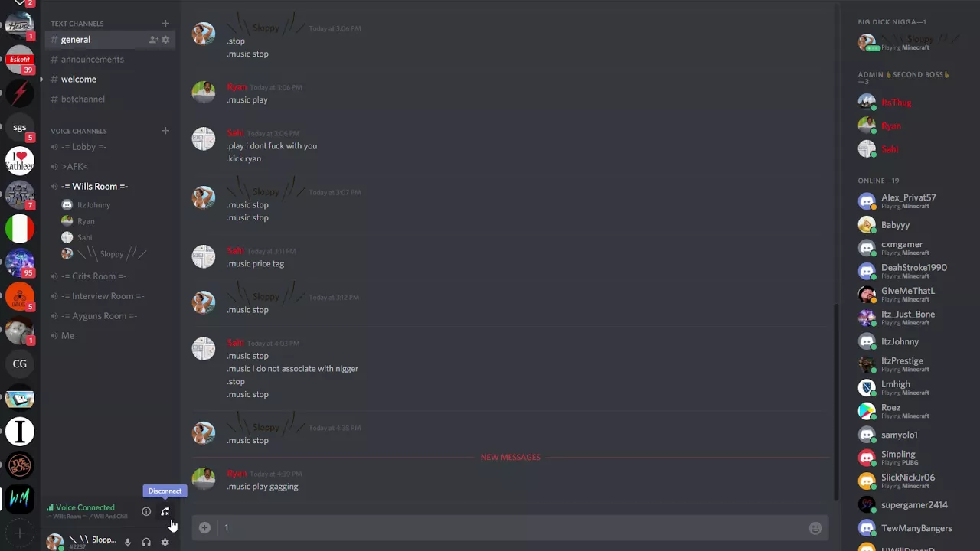Screen dimensions: 980x551
Task: Toggle headphones deafen
Action: pos(146,542)
